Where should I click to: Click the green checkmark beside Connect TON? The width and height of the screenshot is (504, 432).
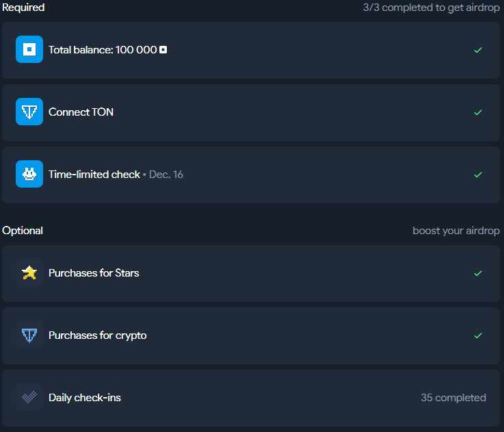coord(478,112)
